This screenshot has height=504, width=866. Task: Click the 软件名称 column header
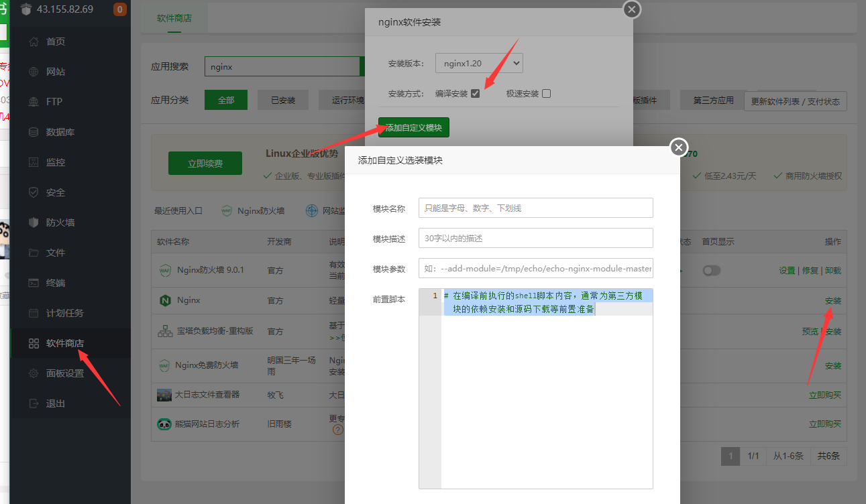pos(173,242)
